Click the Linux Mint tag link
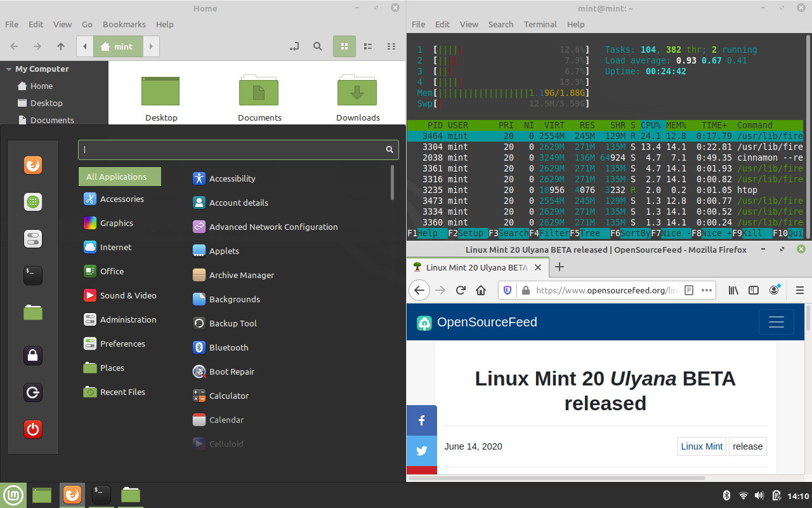812x508 pixels. (702, 446)
